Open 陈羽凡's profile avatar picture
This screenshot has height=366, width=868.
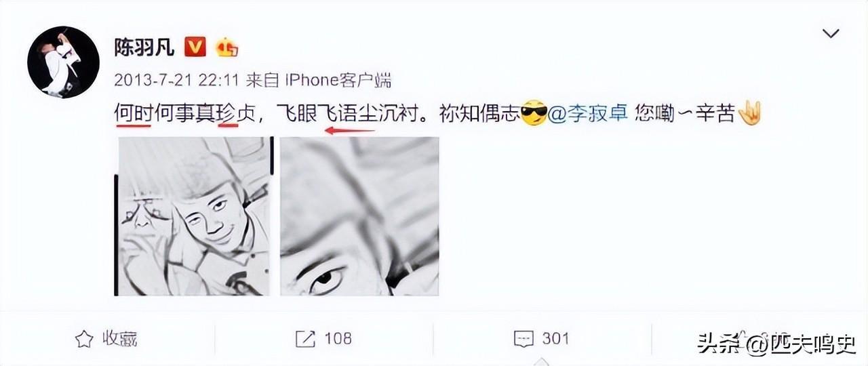[64, 62]
